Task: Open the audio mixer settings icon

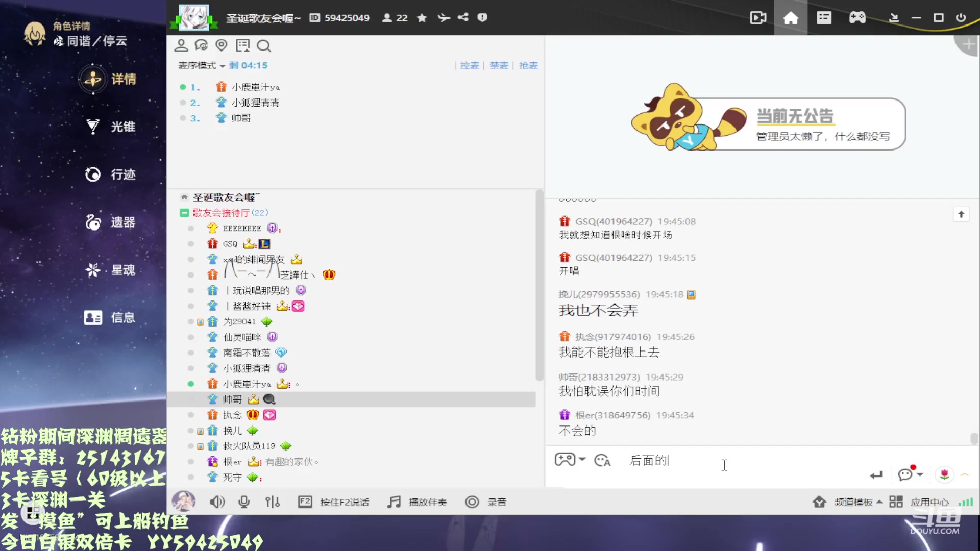Action: pos(273,502)
